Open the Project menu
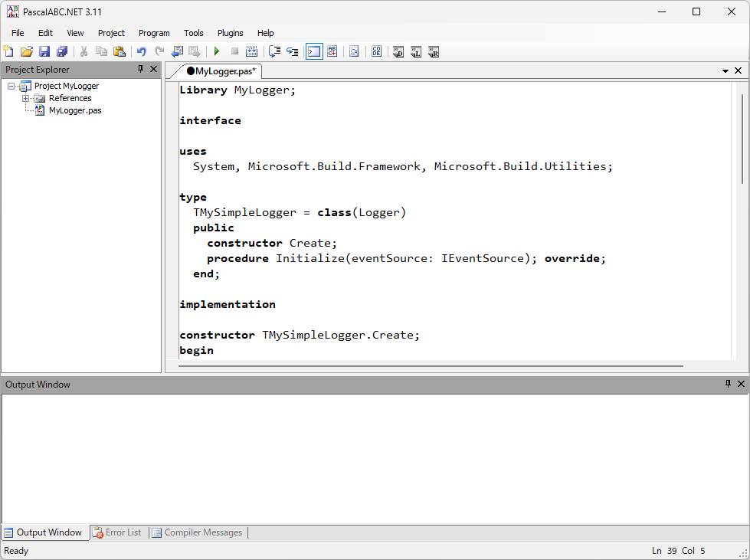The image size is (750, 560). (x=111, y=33)
